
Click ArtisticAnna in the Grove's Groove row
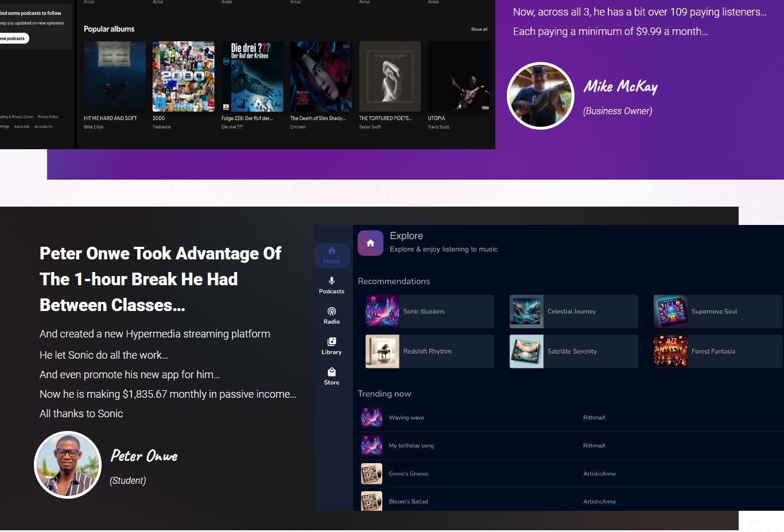pyautogui.click(x=600, y=474)
